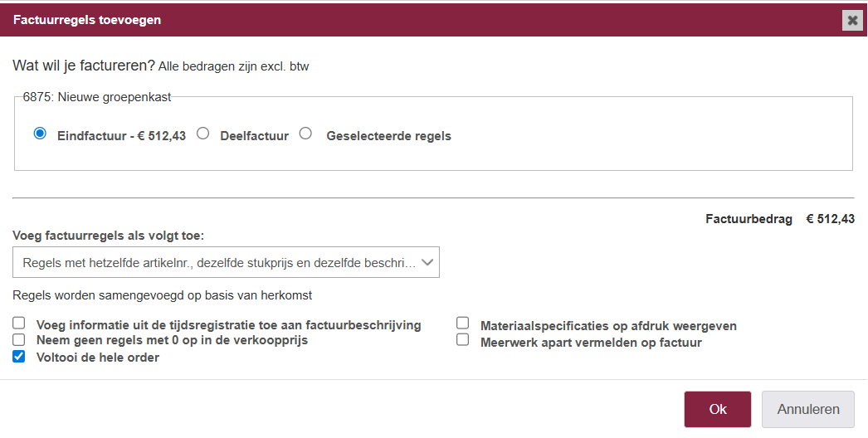Tick Neem geen regels met 0 checkbox
The height and width of the screenshot is (438, 868).
click(x=19, y=340)
